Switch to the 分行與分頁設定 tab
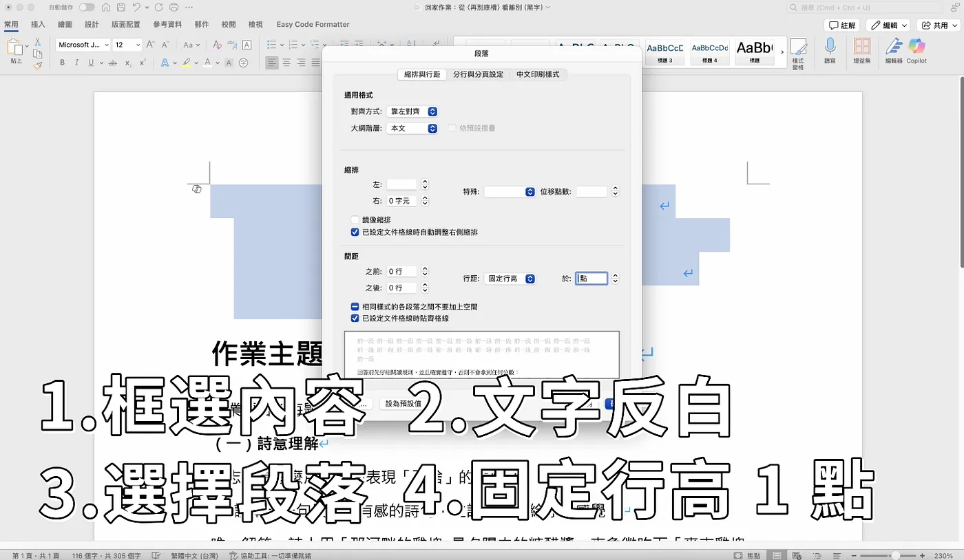The image size is (964, 560). pyautogui.click(x=478, y=74)
